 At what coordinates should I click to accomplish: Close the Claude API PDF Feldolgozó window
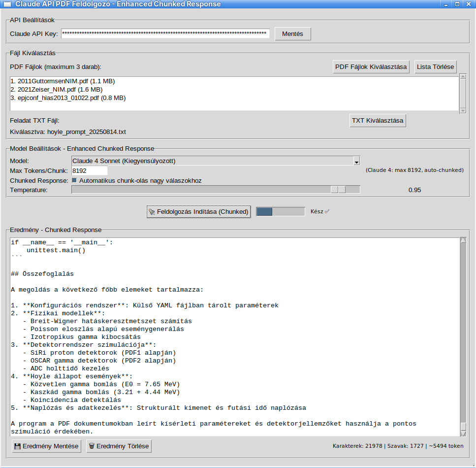(469, 4)
